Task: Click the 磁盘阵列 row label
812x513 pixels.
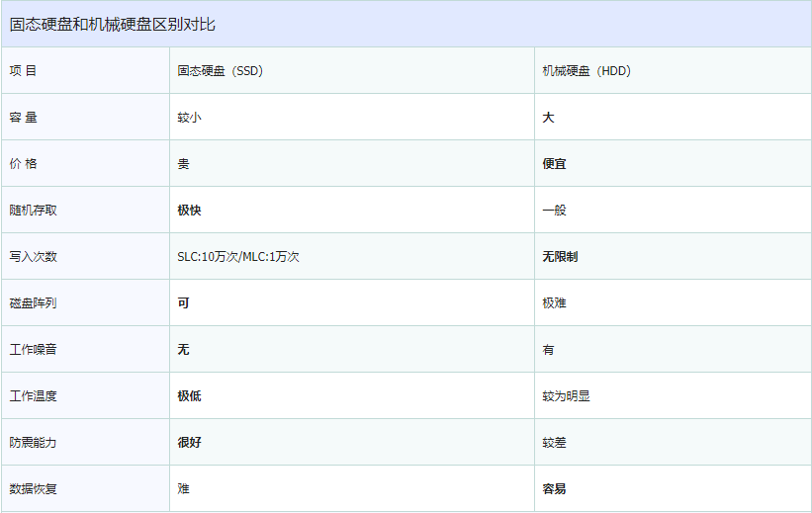Action: point(34,303)
